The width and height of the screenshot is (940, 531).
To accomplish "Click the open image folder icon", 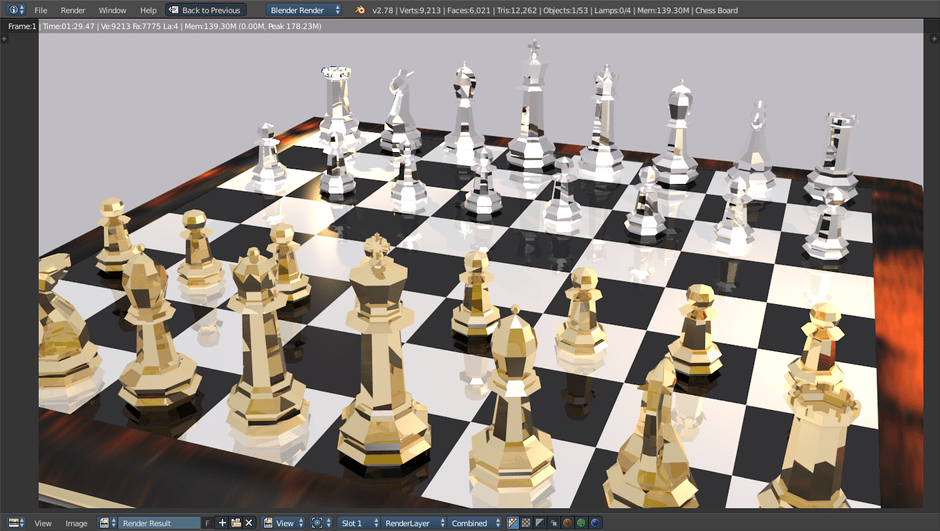I will (236, 523).
